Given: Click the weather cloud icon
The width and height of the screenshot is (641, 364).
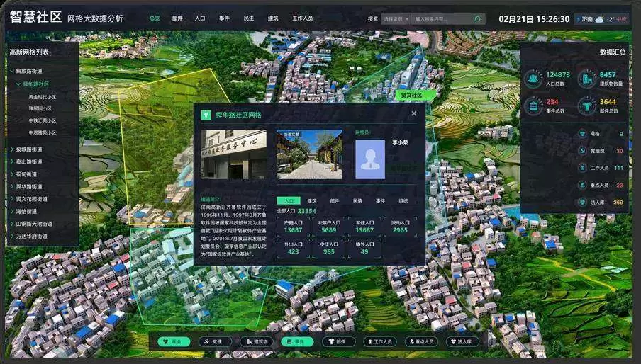Looking at the screenshot, I should tap(599, 19).
